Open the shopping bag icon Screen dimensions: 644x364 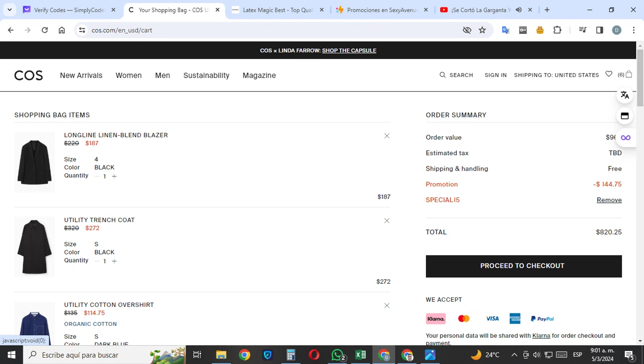[629, 74]
